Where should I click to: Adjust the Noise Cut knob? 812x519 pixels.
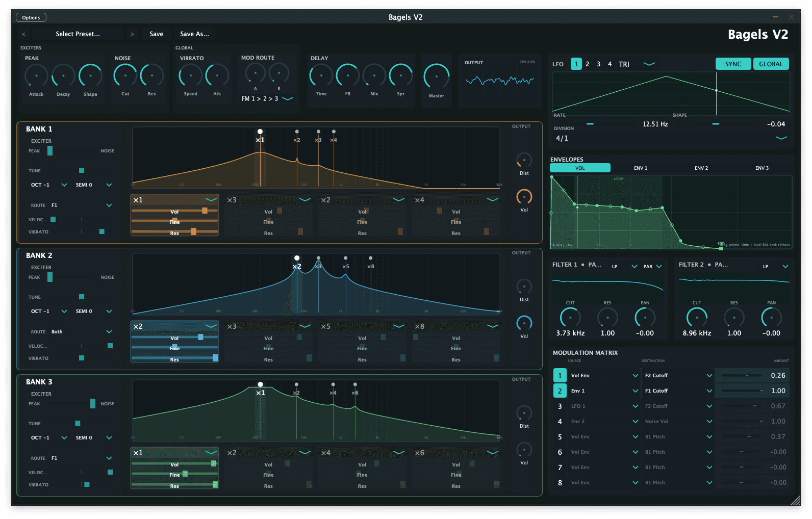pyautogui.click(x=125, y=75)
